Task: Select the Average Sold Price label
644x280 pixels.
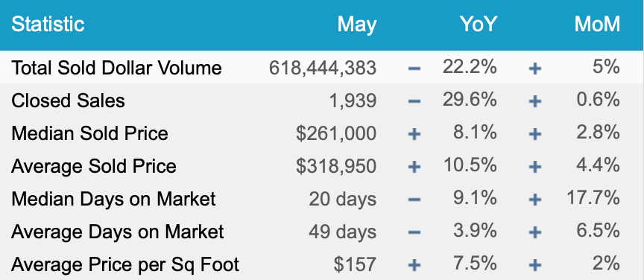Action: tap(94, 166)
